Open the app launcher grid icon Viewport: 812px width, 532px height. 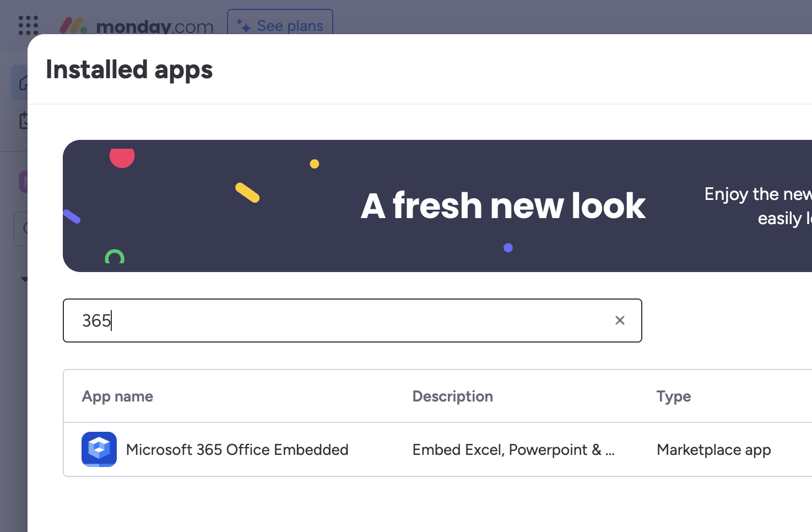pyautogui.click(x=28, y=25)
